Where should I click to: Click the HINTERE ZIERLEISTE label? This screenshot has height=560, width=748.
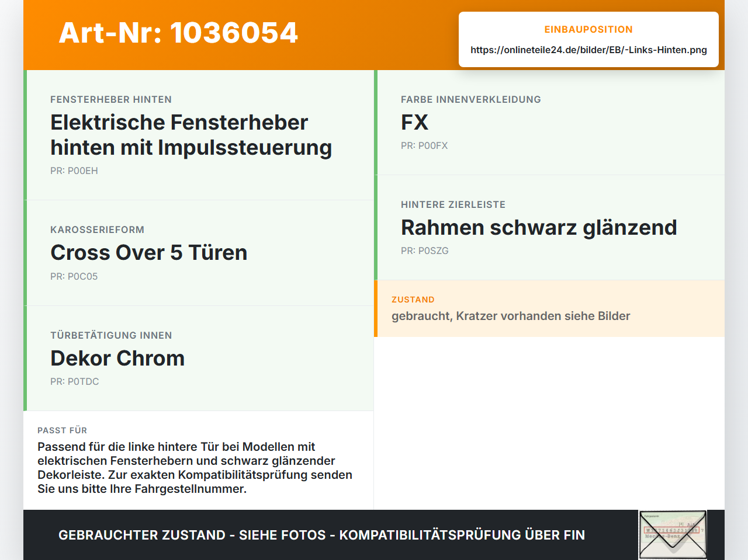pos(453,204)
